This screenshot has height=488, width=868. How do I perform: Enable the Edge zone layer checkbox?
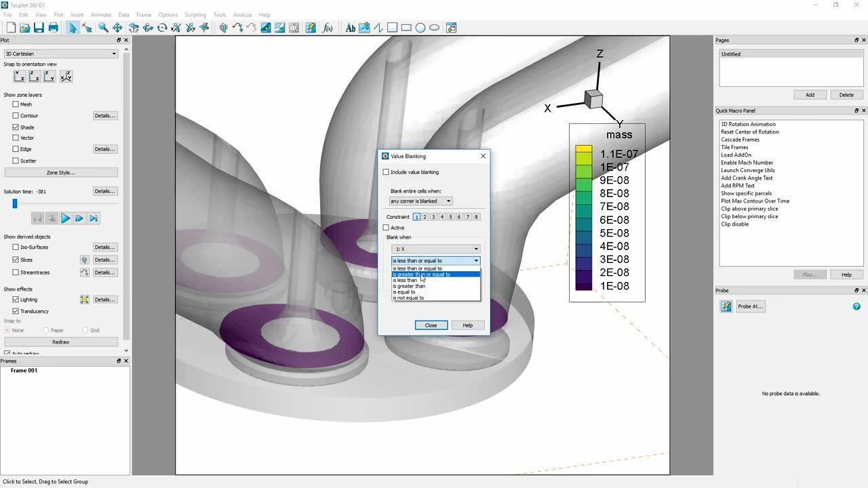tap(16, 149)
